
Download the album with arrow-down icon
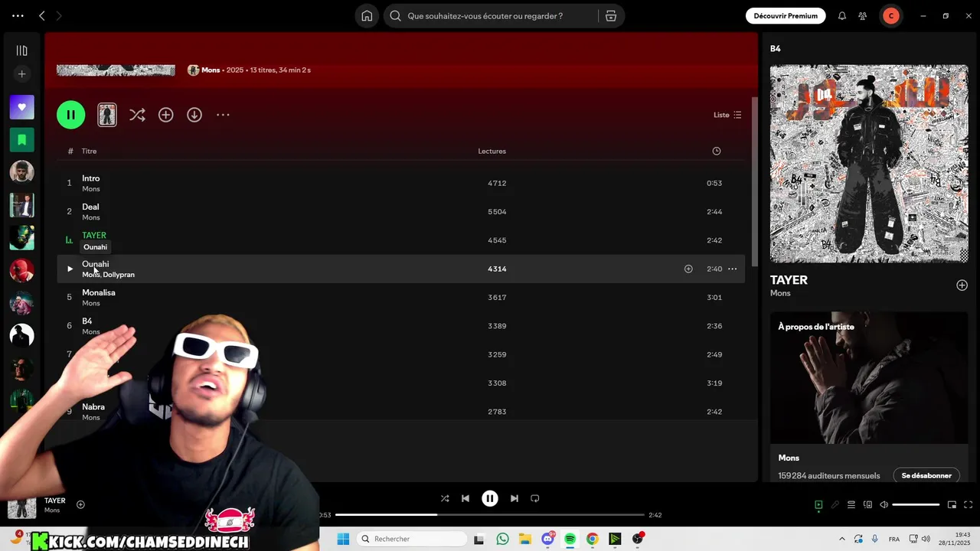(x=194, y=115)
